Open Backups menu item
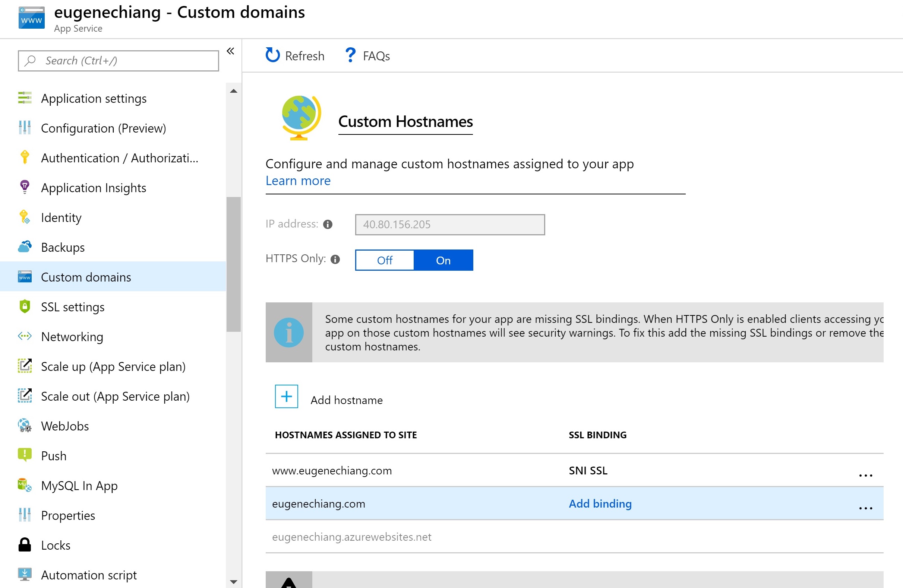This screenshot has height=588, width=903. pyautogui.click(x=113, y=247)
